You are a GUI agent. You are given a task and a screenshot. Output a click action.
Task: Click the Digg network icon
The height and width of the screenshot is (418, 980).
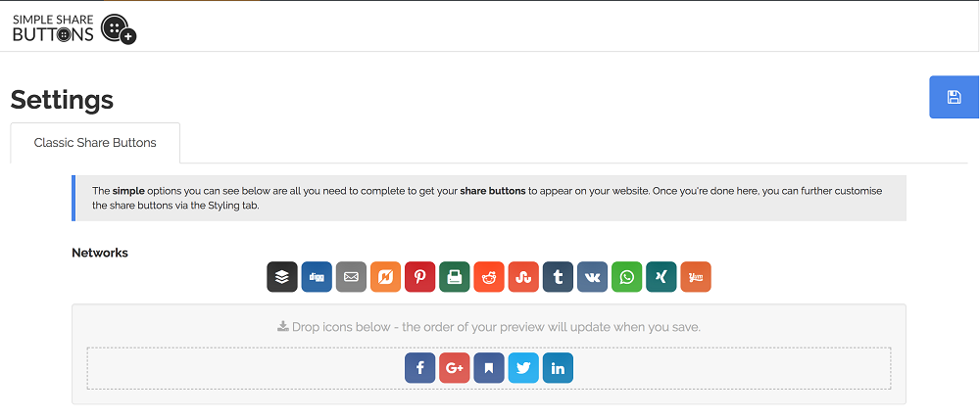[x=317, y=277]
